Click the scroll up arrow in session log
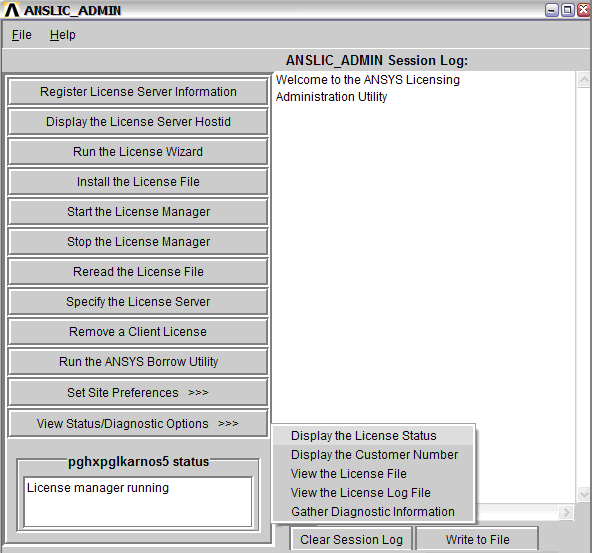Screen dimensions: 593x553 (584, 79)
